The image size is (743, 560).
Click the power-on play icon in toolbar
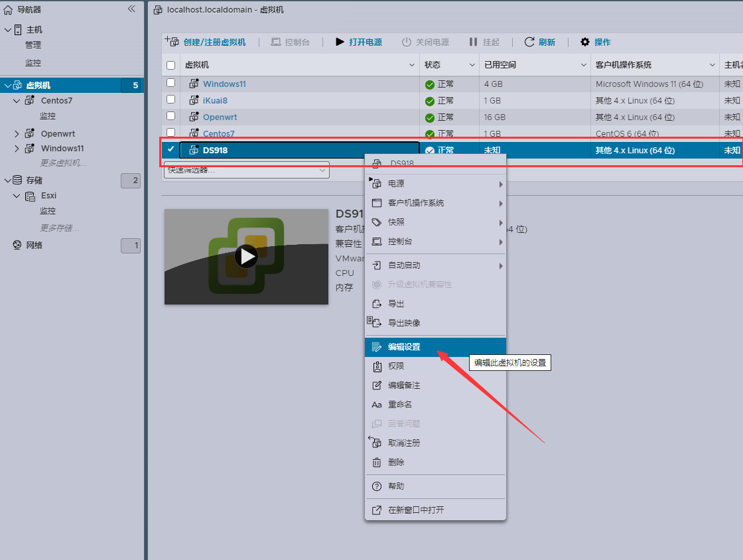pyautogui.click(x=340, y=42)
